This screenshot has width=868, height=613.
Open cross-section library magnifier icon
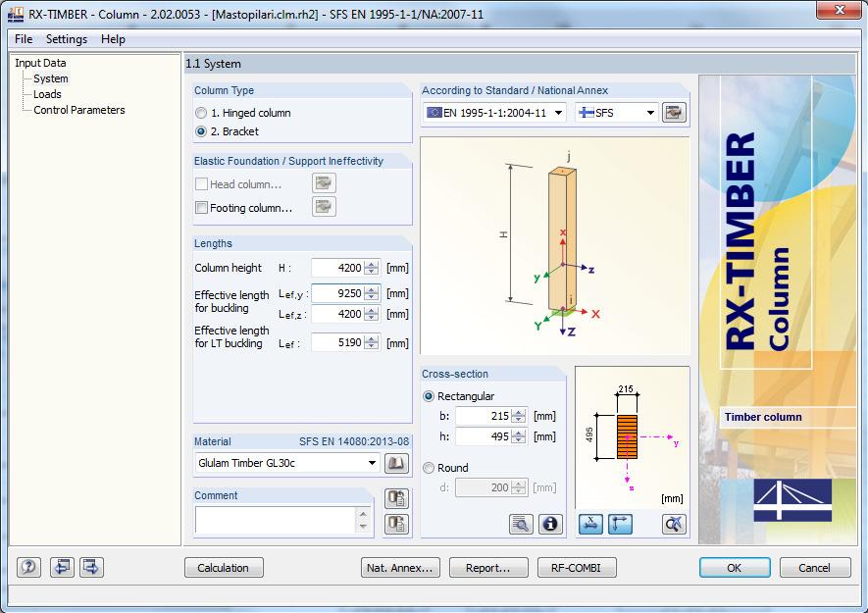click(x=521, y=524)
